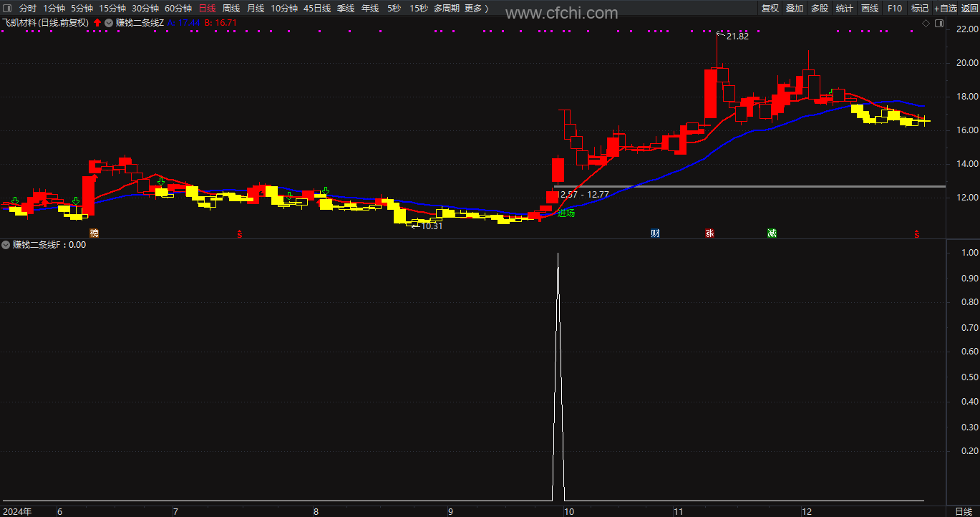Viewport: 980px width, 517px height.
Task: Switch to 周线 weekly chart
Action: coord(231,9)
